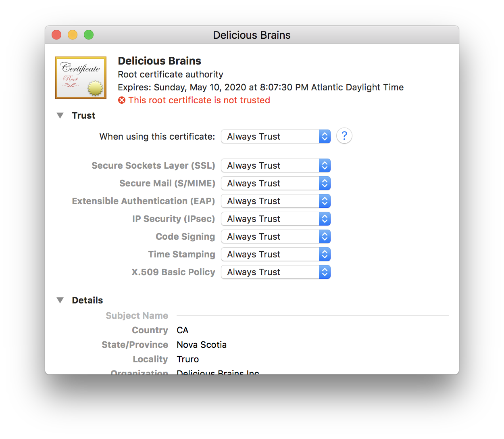Collapse the Trust section triangle
This screenshot has height=439, width=504.
click(60, 115)
